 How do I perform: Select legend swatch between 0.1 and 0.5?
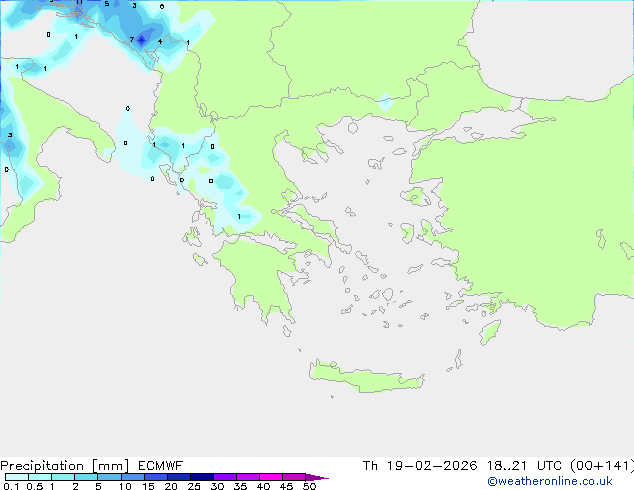point(17,477)
